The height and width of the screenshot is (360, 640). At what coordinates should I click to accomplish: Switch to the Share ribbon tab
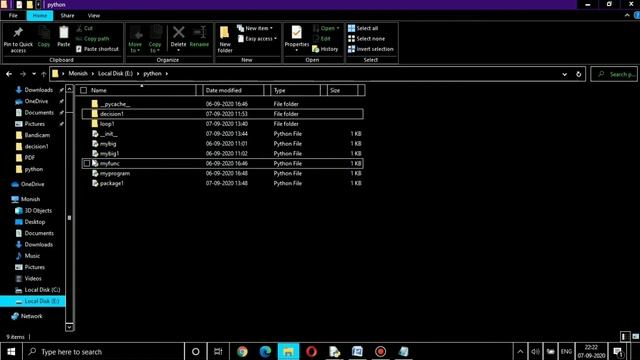(x=67, y=16)
